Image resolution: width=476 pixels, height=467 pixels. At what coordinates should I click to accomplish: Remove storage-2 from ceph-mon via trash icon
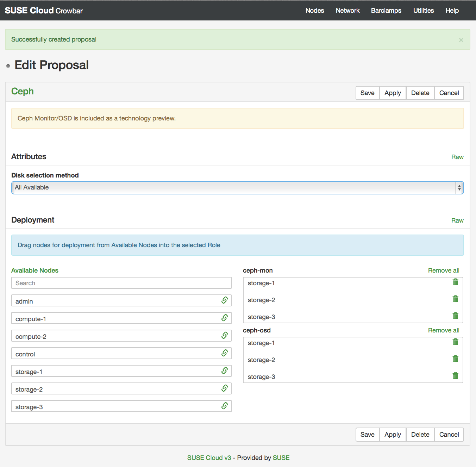[456, 299]
